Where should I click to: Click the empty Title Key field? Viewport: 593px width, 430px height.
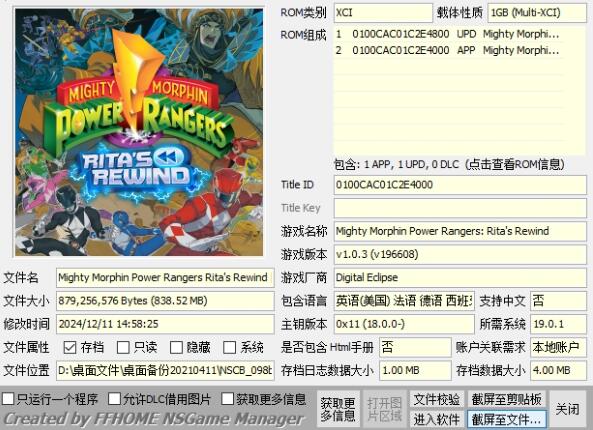tap(460, 208)
